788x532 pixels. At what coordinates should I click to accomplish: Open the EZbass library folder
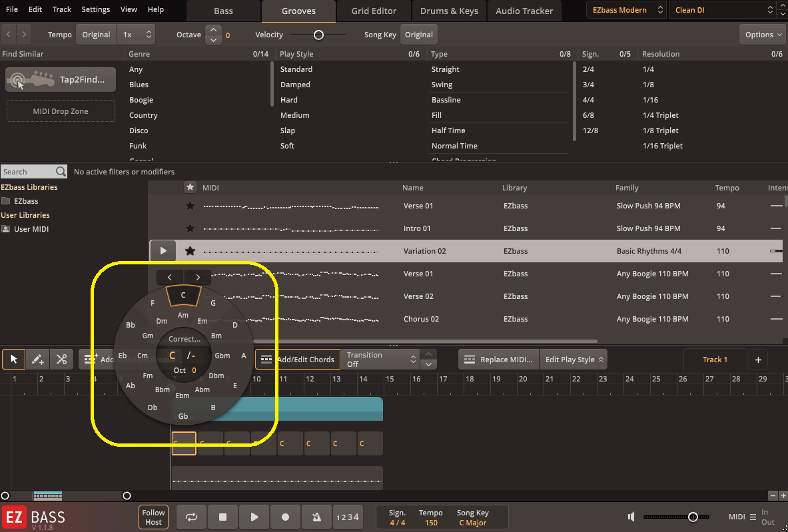[20, 201]
